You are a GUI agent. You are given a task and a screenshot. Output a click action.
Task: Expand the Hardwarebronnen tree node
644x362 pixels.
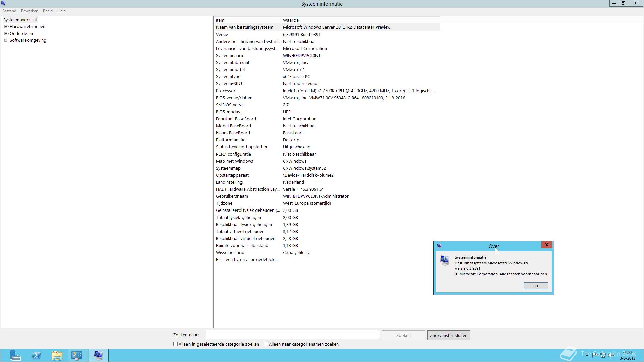coord(6,26)
